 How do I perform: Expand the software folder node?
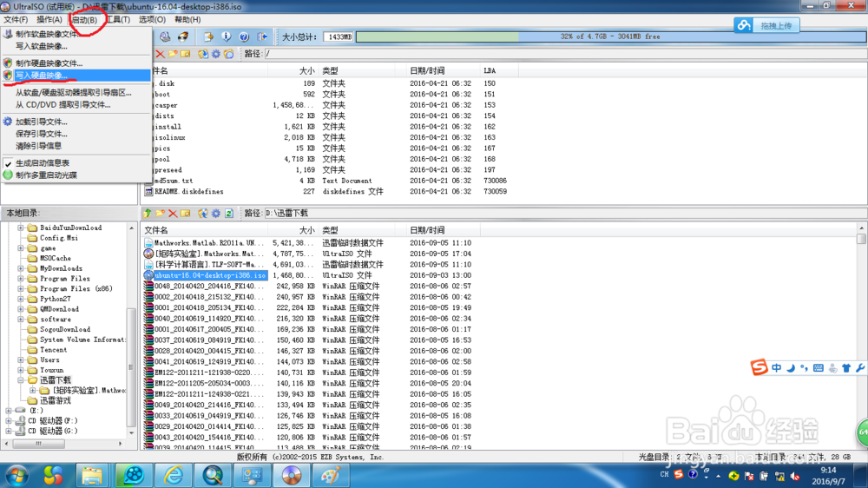pyautogui.click(x=21, y=320)
